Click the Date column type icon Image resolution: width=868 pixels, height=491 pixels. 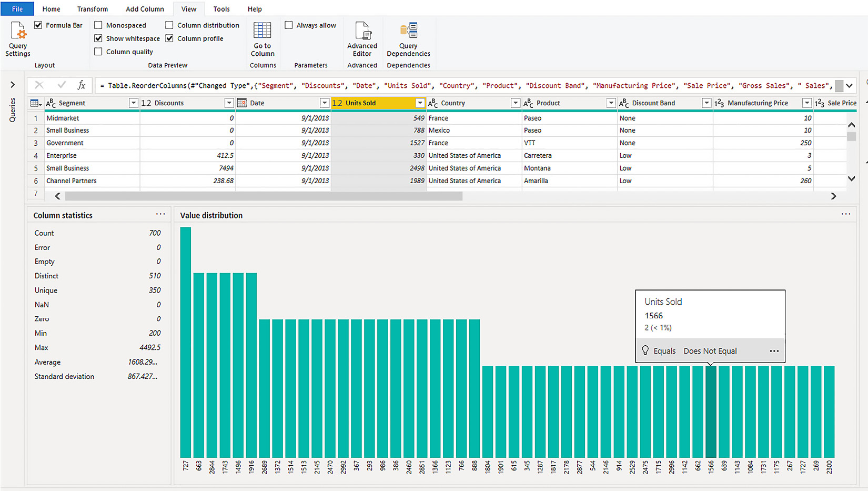tap(242, 103)
